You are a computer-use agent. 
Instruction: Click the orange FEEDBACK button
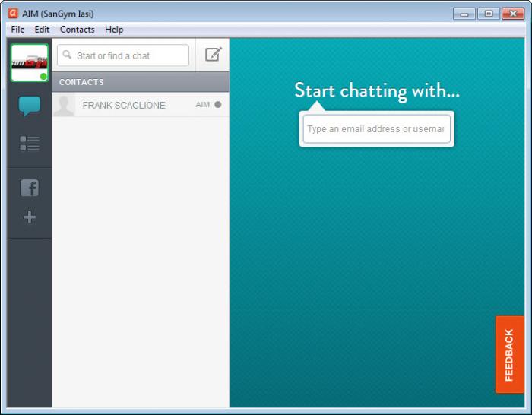pyautogui.click(x=510, y=355)
